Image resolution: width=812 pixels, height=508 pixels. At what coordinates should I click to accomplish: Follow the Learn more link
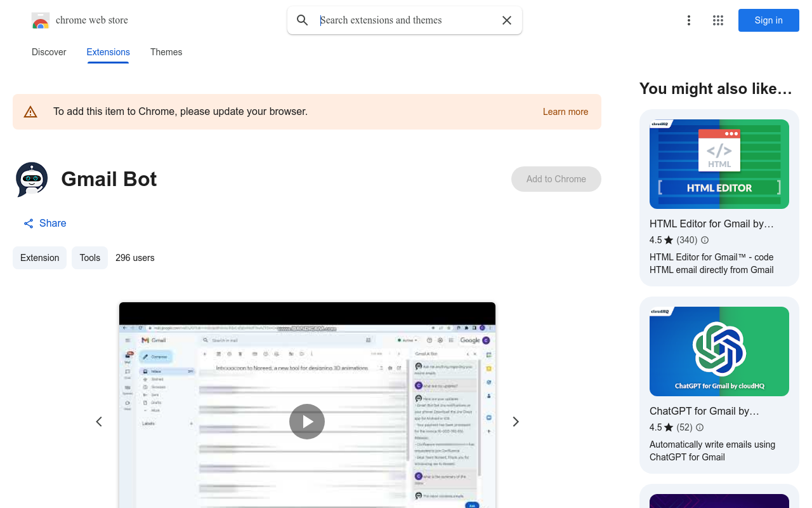(x=565, y=112)
